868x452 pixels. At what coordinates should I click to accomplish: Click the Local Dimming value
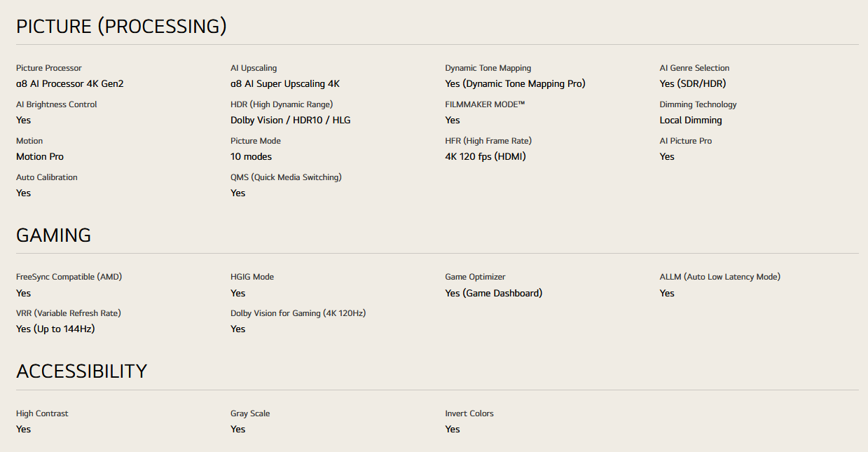pos(691,121)
